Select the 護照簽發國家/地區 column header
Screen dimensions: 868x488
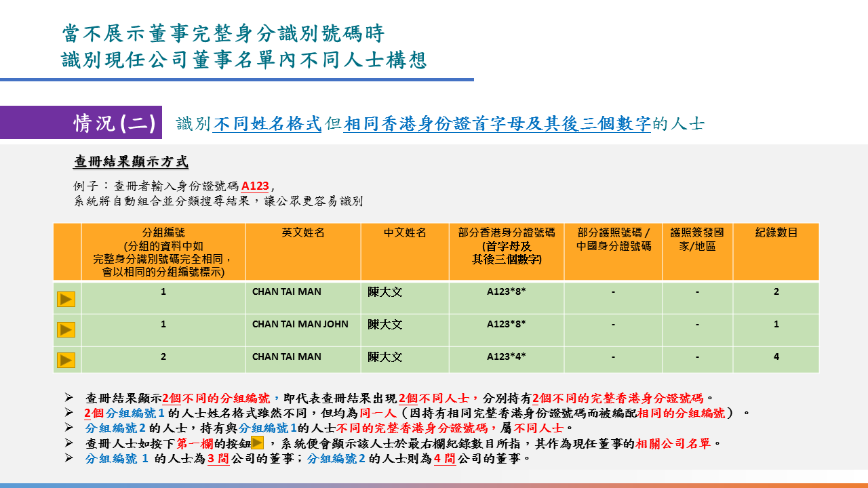click(x=697, y=239)
